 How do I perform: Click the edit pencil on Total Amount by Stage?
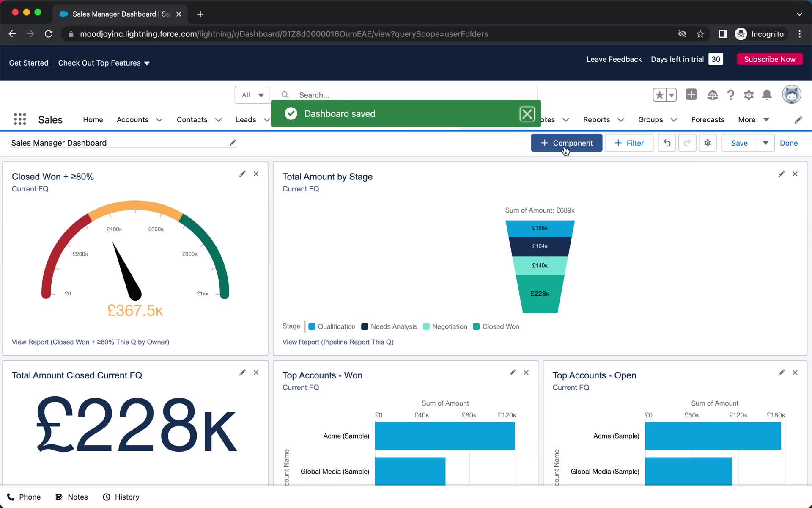click(781, 173)
